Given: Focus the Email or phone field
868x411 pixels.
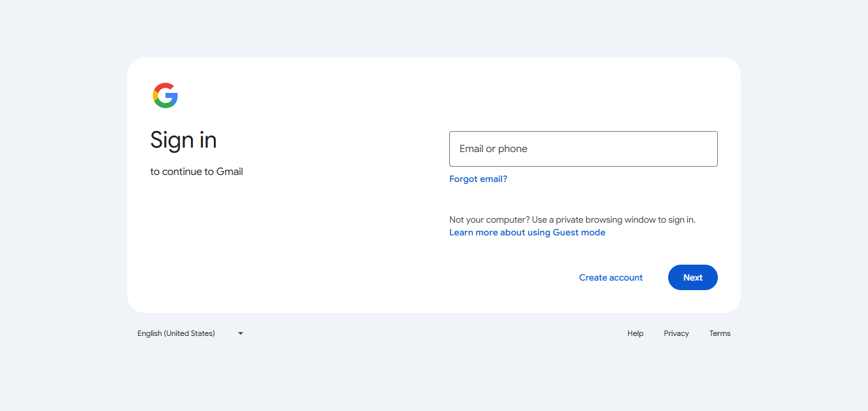Looking at the screenshot, I should (x=583, y=149).
